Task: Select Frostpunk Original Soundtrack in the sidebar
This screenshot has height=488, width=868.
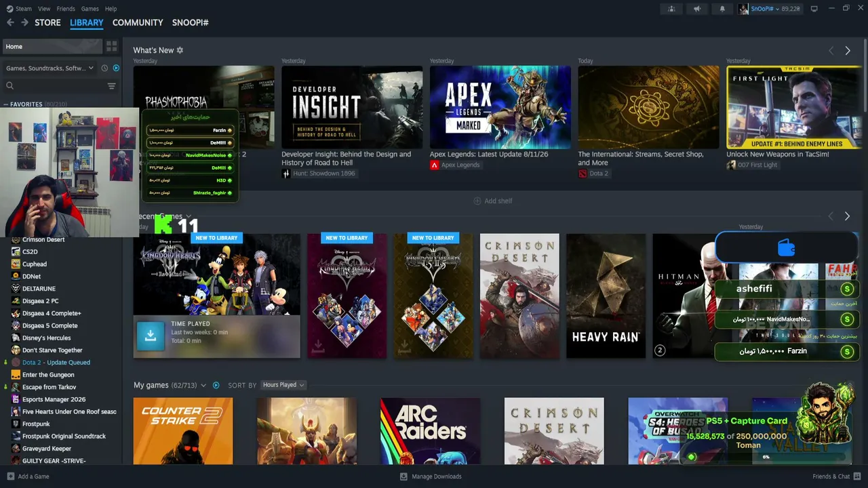Action: click(64, 436)
